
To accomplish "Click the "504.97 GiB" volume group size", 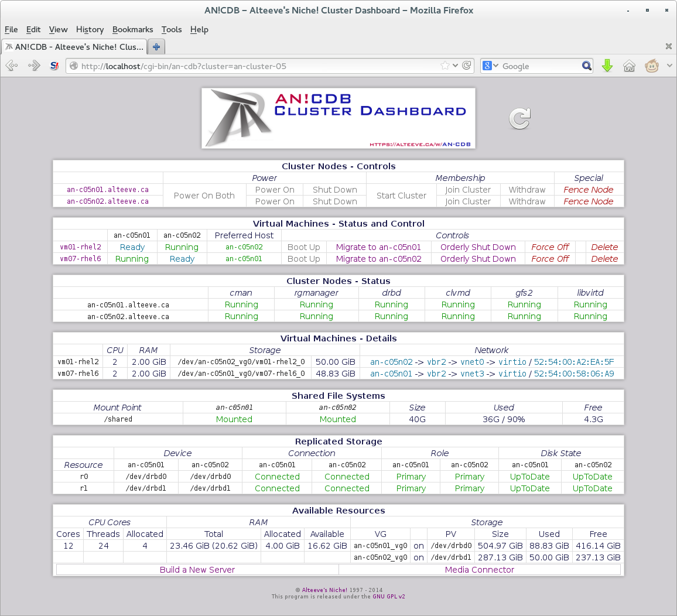I will 500,546.
